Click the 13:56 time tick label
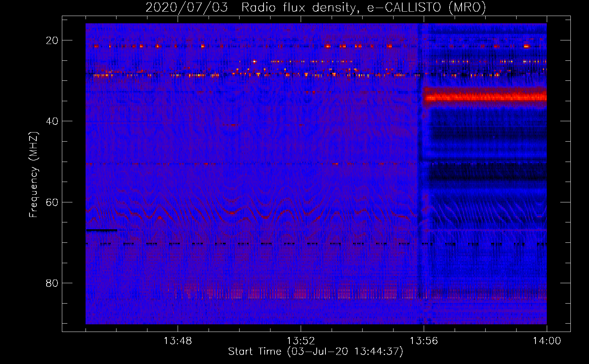This screenshot has width=589, height=364. 424,341
